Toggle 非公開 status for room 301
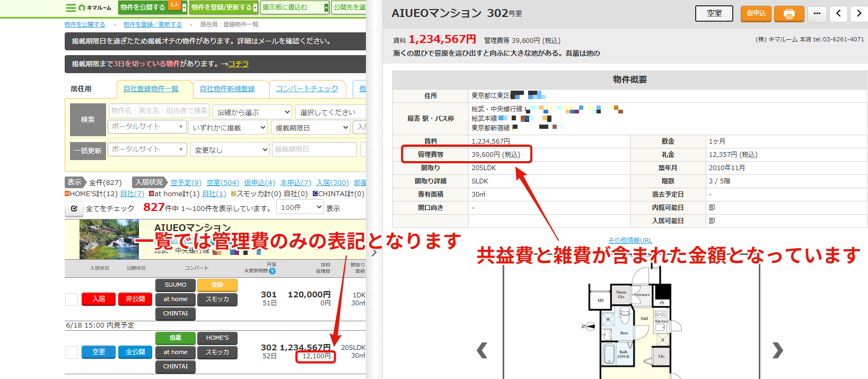 pos(135,299)
